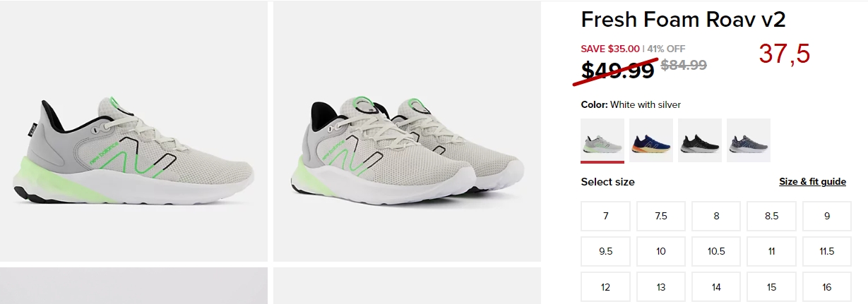Pick size 10.5

[716, 251]
